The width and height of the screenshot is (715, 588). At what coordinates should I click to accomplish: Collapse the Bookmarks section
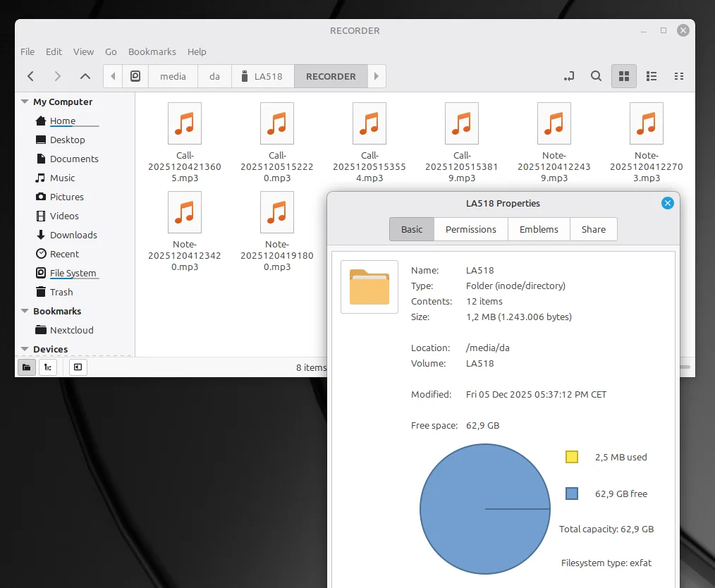pos(25,312)
